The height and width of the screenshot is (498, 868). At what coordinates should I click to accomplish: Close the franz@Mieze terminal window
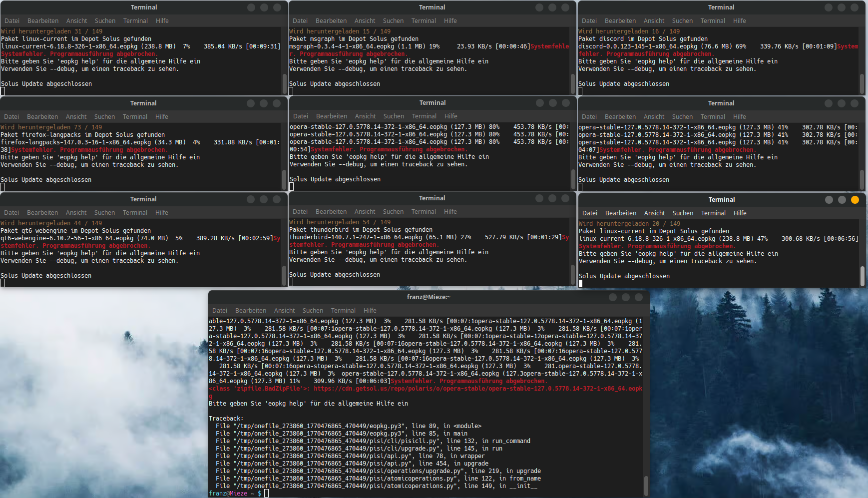[x=638, y=297]
